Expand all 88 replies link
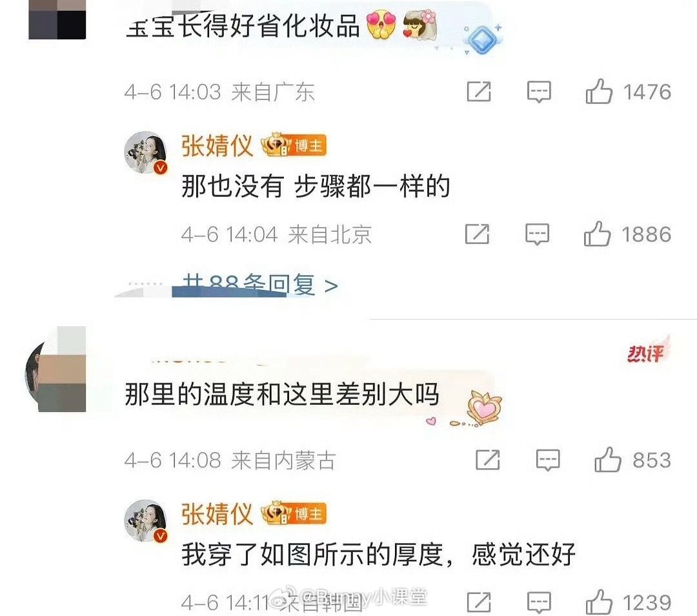 pyautogui.click(x=261, y=285)
